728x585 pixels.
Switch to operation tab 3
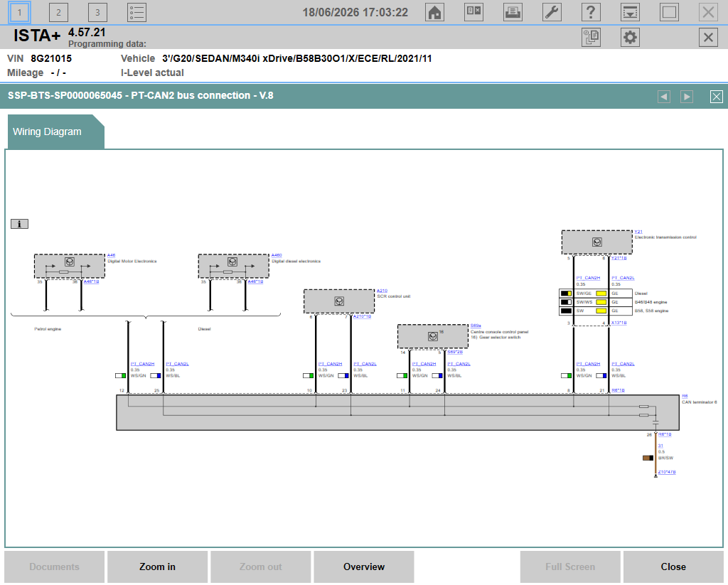click(97, 13)
